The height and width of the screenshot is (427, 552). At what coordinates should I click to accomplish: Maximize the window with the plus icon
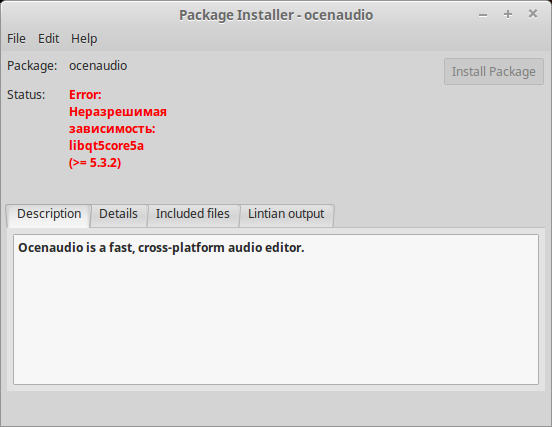point(508,14)
